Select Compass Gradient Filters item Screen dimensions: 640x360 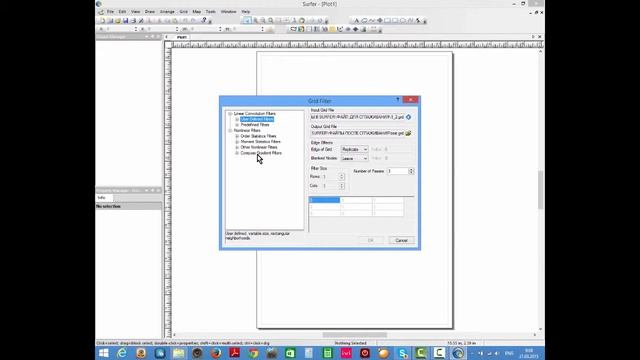pos(261,153)
